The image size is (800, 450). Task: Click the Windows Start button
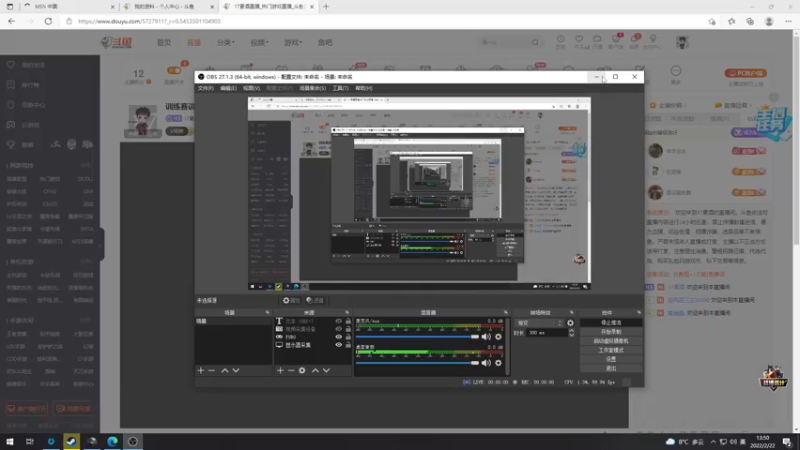(x=10, y=441)
